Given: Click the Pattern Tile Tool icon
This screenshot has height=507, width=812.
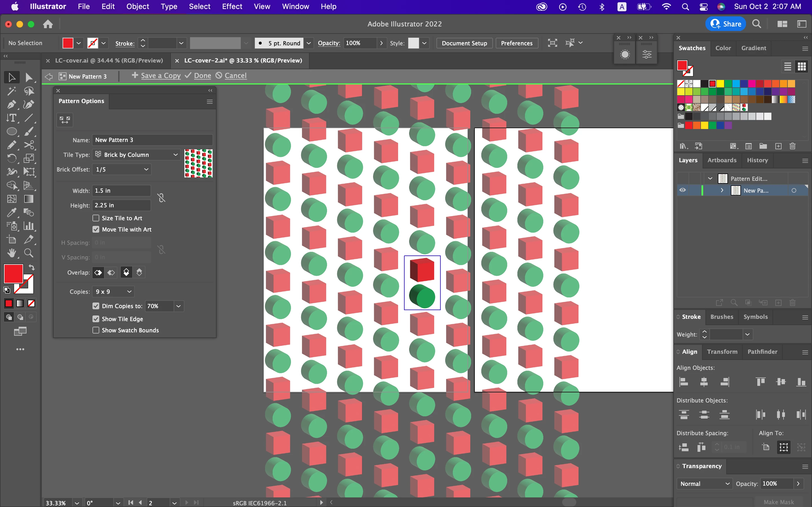Looking at the screenshot, I should point(65,120).
